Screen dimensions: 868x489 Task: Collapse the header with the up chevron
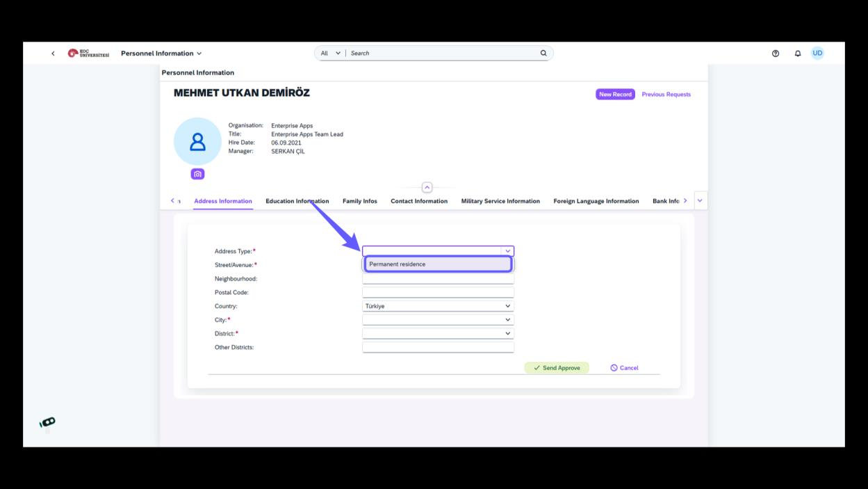tap(427, 187)
